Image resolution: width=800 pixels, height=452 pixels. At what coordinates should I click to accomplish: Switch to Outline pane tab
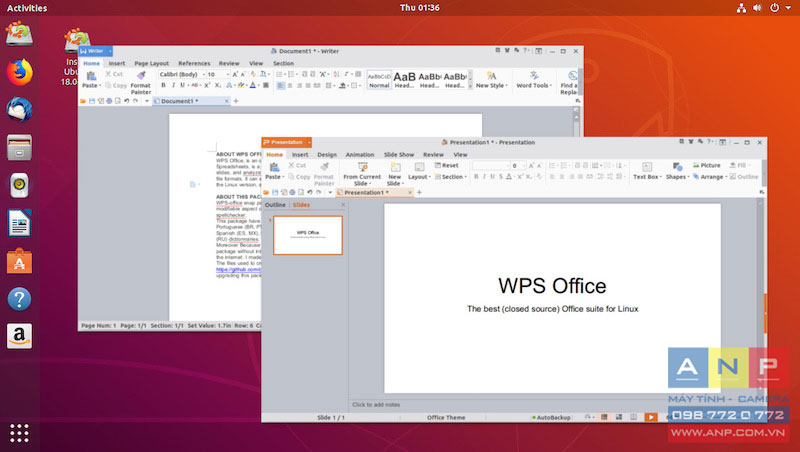pos(275,205)
